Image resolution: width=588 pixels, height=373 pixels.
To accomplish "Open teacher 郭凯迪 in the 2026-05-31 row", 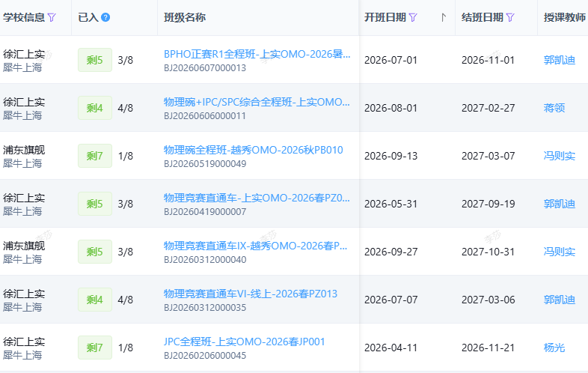I will pos(560,204).
